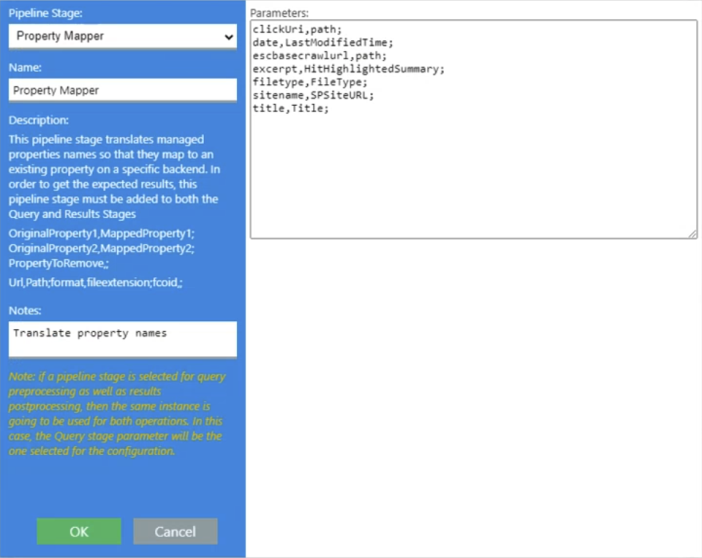The height and width of the screenshot is (558, 702).
Task: Click the excerpt,HitHighlightedSummary; parameter line
Action: coord(349,69)
